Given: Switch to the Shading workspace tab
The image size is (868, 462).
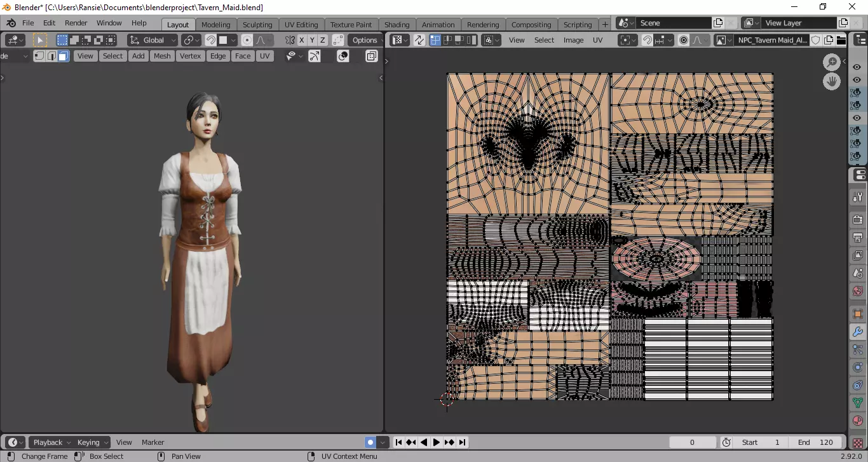Looking at the screenshot, I should click(397, 24).
